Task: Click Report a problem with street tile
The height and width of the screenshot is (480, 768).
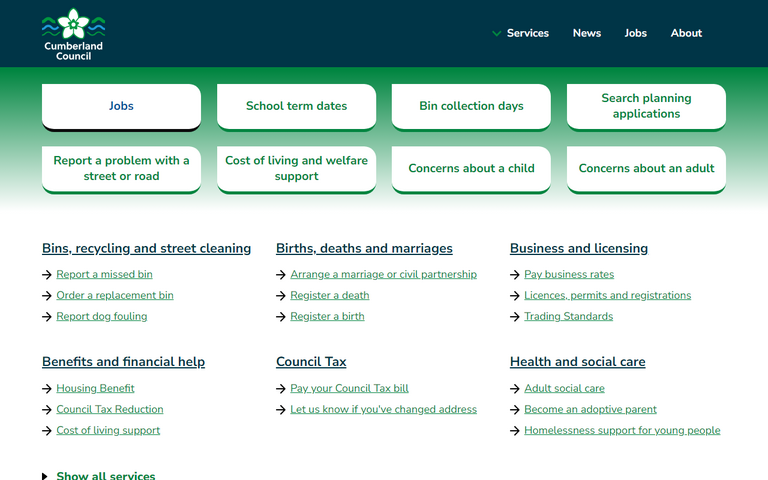Action: point(121,168)
